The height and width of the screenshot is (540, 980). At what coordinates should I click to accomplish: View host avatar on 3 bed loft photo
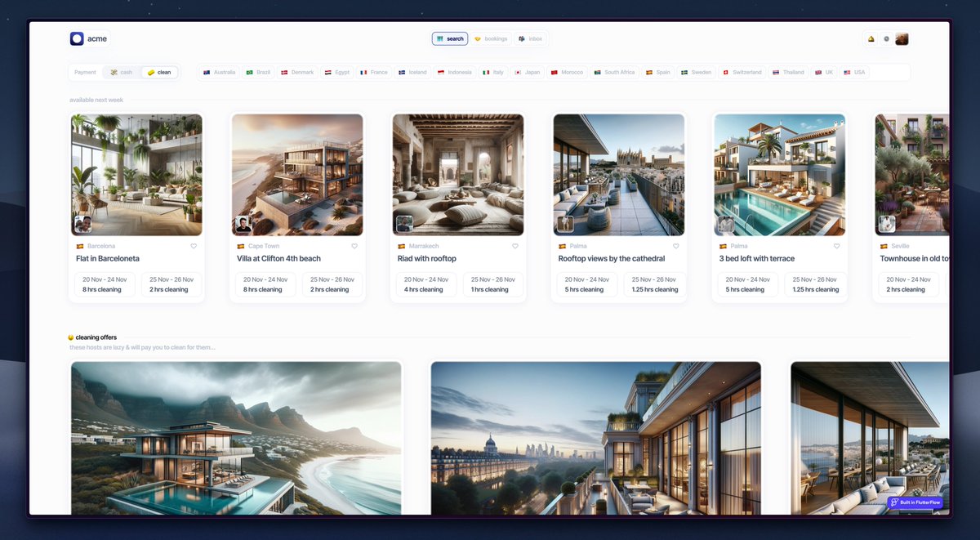point(726,224)
